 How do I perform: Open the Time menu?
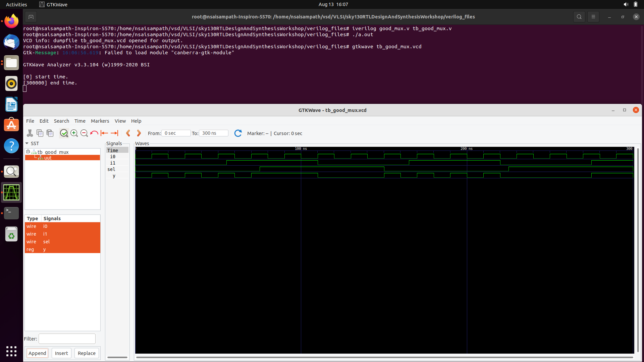point(80,121)
